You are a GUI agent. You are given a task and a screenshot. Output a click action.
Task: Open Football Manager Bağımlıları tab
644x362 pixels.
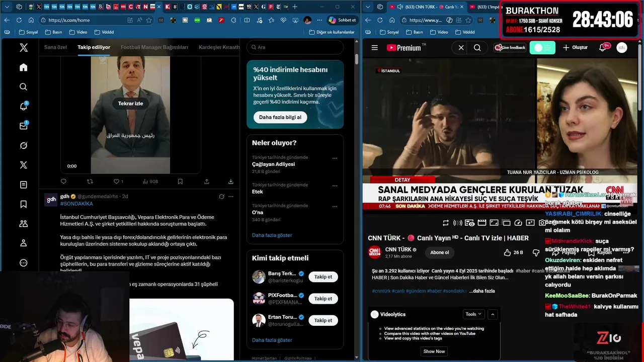pos(154,47)
